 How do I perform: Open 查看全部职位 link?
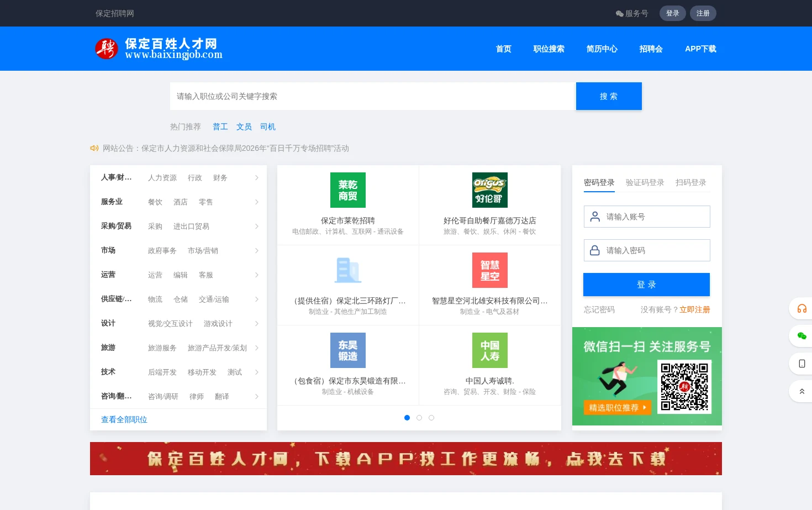pyautogui.click(x=124, y=419)
